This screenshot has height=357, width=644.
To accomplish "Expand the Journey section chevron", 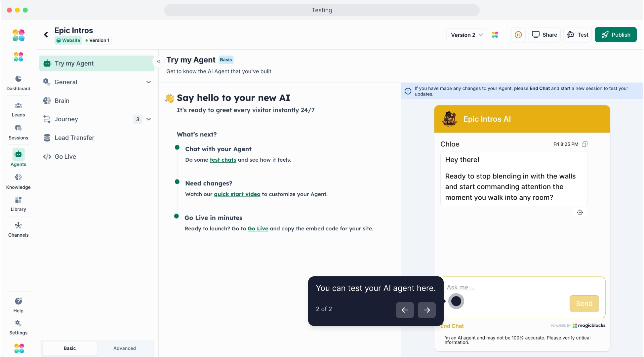I will point(148,119).
